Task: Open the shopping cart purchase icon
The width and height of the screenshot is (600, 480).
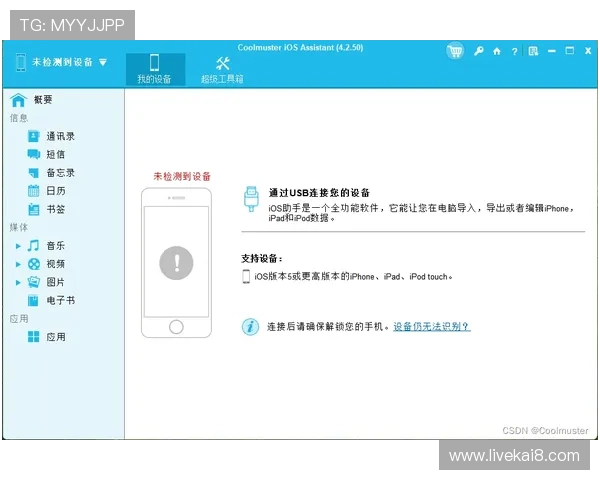Action: (455, 51)
